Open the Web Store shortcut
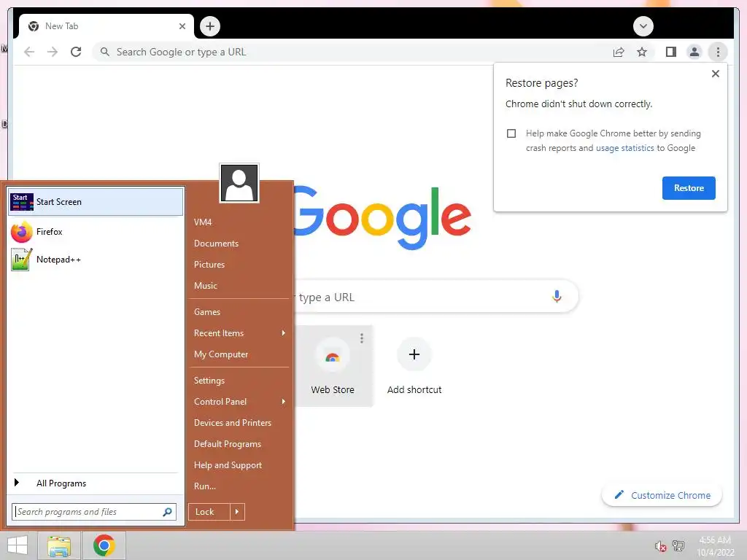The width and height of the screenshot is (747, 560). click(x=333, y=366)
